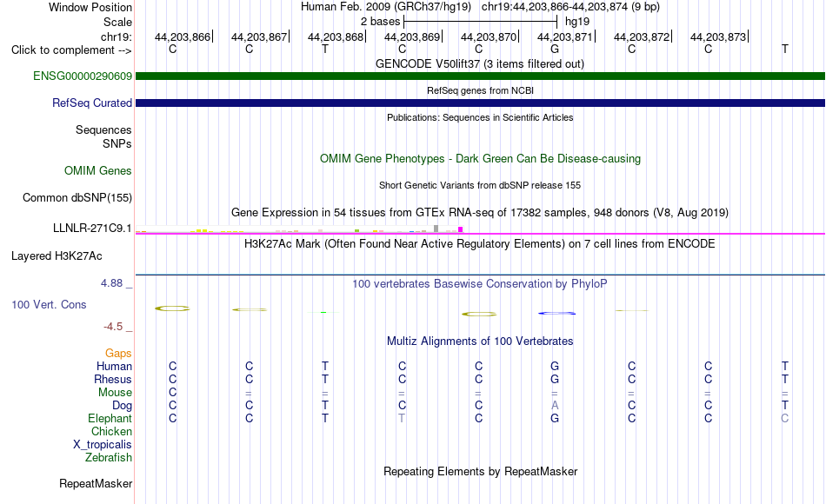Click the tall gray bar in GTEx chart

click(x=436, y=229)
